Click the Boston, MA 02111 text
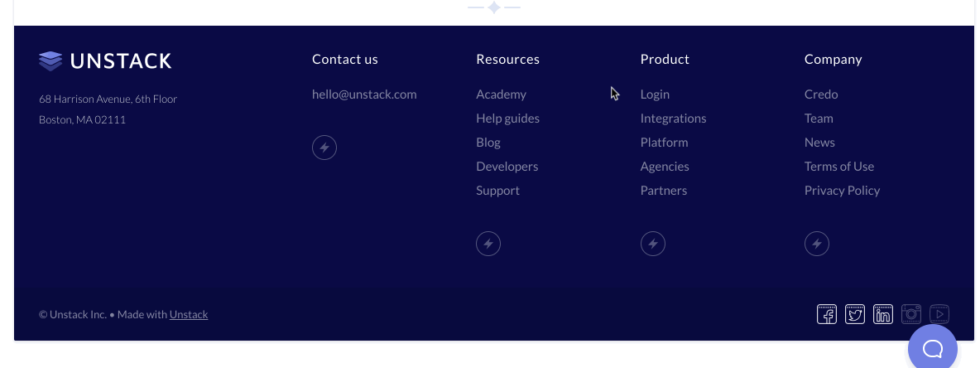 pyautogui.click(x=83, y=119)
